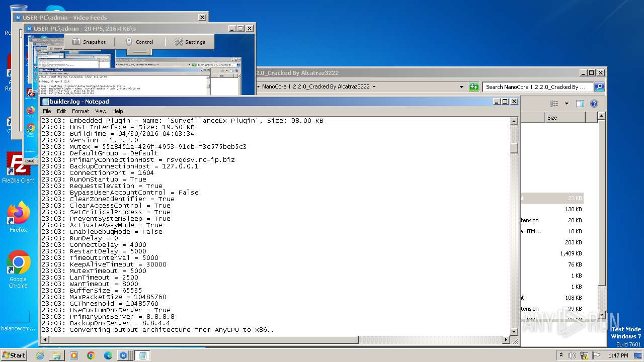Open the address bar history dropdown in Explorer
Image resolution: width=644 pixels, height=362 pixels.
(461, 87)
